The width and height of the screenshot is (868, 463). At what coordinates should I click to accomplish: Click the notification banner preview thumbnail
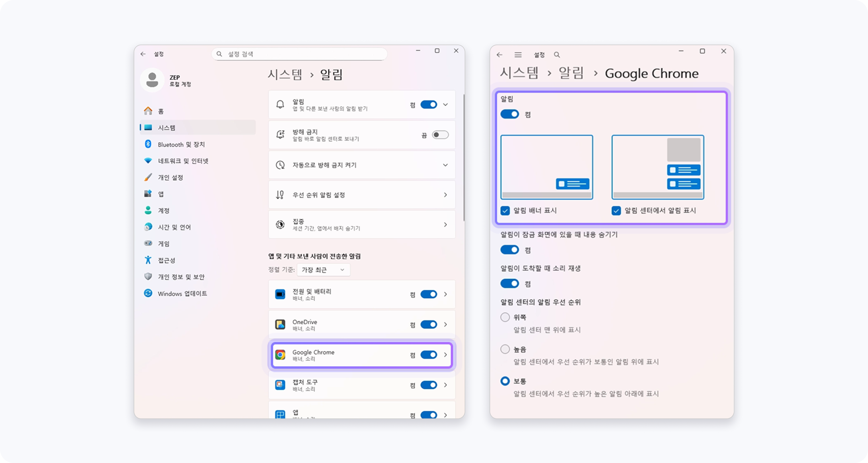click(547, 167)
